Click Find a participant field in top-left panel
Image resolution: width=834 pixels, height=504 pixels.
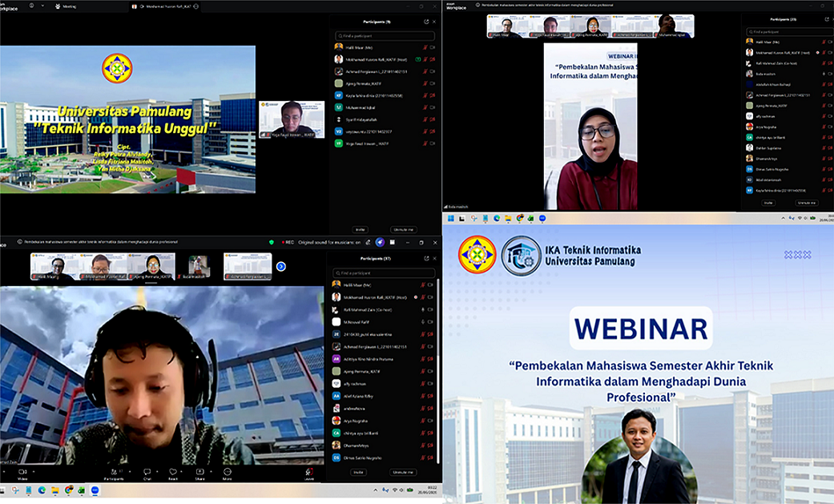pyautogui.click(x=385, y=36)
